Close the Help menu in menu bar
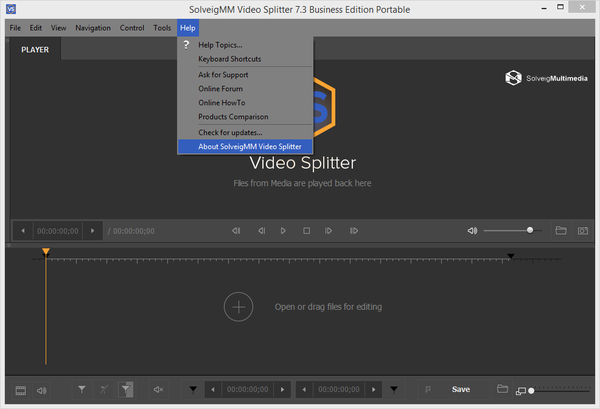 (188, 28)
